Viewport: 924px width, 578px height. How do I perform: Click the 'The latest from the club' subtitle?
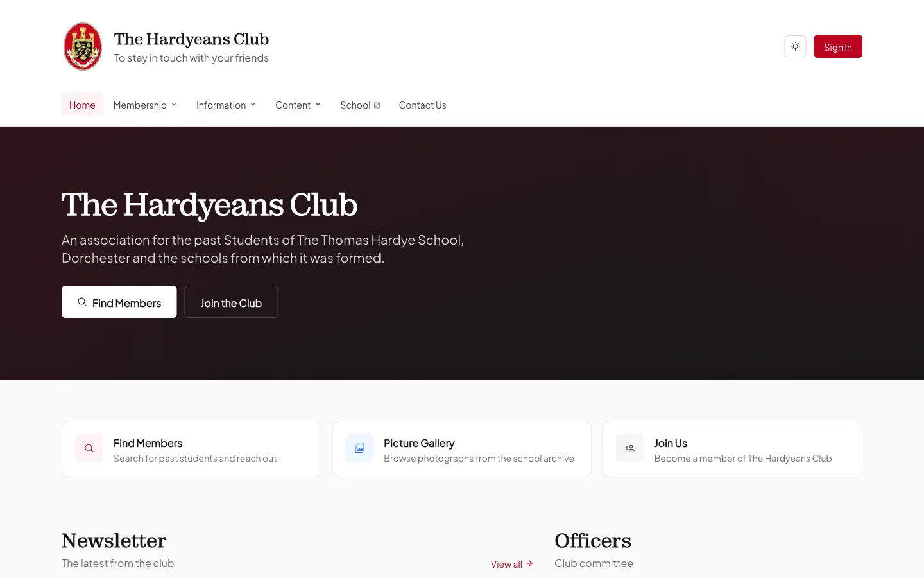[x=118, y=563]
